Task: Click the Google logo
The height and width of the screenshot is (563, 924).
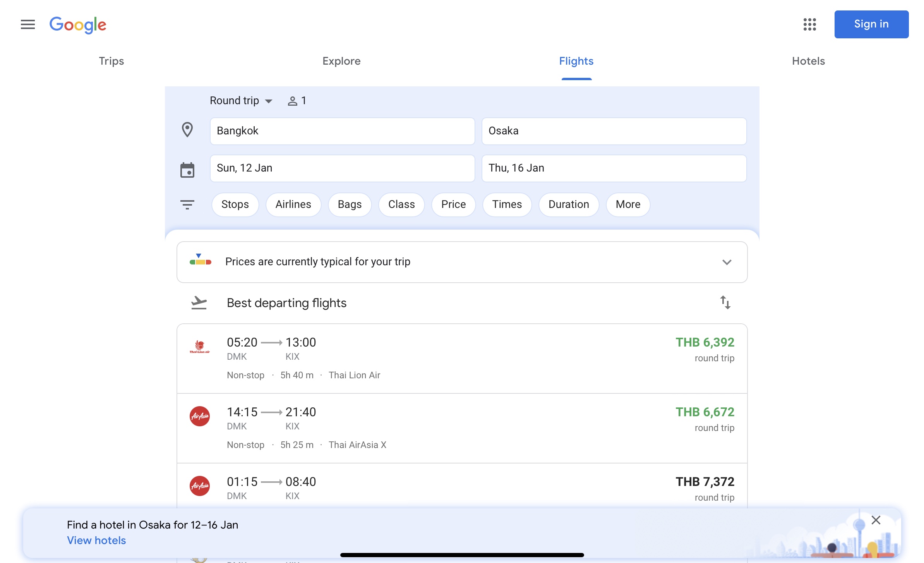Action: 78,25
